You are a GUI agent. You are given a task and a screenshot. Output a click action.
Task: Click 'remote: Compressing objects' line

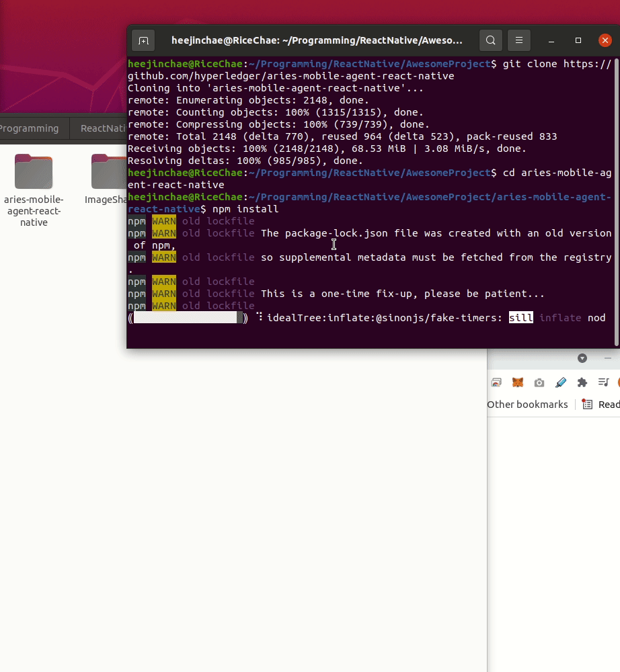pyautogui.click(x=278, y=125)
